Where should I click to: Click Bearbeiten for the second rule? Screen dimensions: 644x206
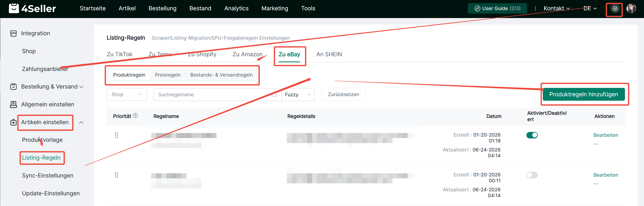click(x=606, y=175)
